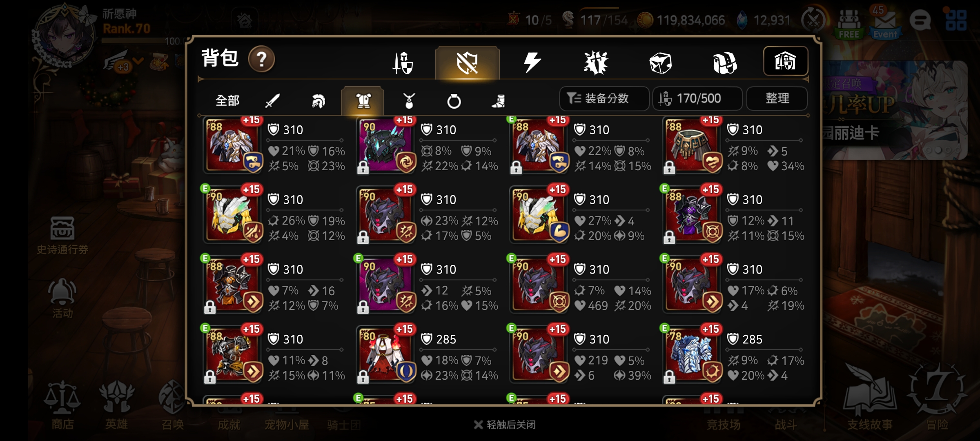Viewport: 980px width, 441px height.
Task: Toggle lock on armor with 34% health
Action: 669,167
